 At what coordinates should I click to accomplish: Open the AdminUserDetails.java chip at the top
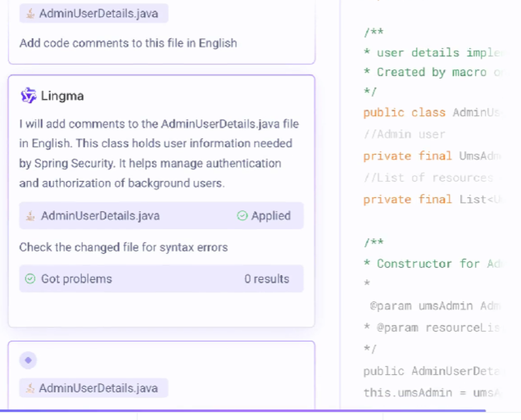(94, 14)
